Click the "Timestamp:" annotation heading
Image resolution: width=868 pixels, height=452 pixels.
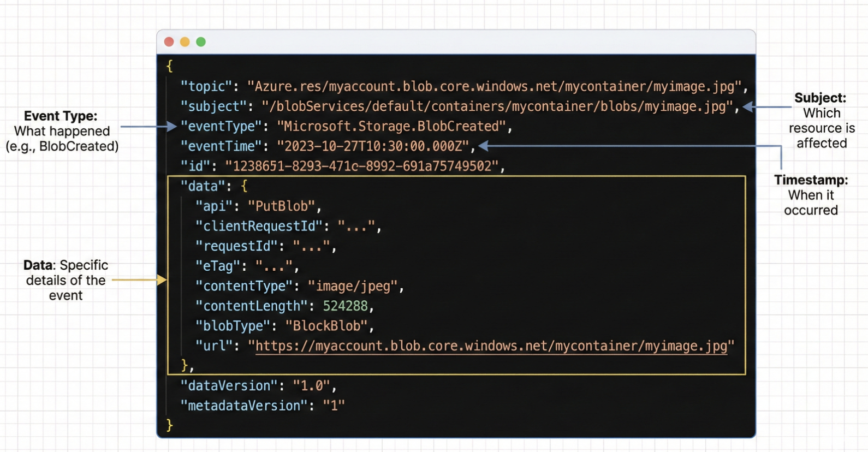[x=811, y=180]
